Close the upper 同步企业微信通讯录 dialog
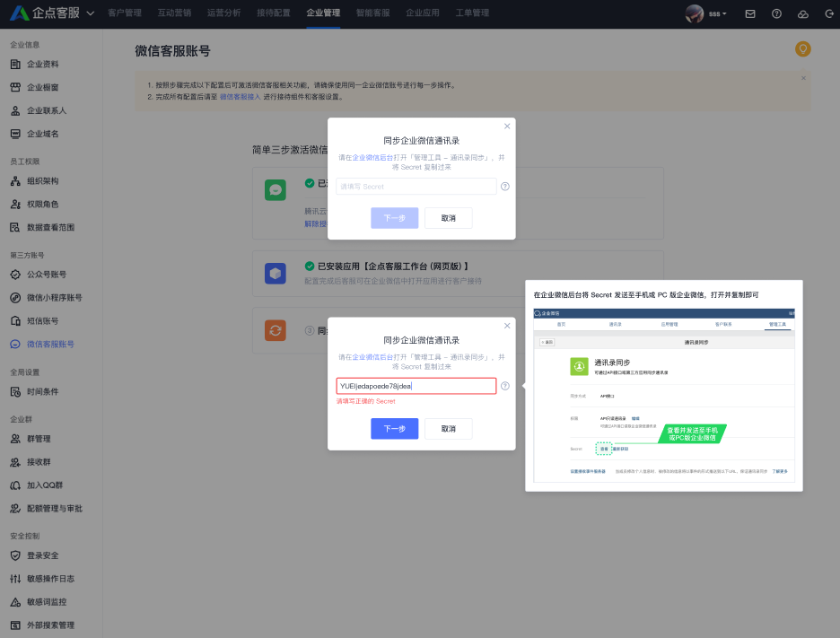 pos(507,126)
